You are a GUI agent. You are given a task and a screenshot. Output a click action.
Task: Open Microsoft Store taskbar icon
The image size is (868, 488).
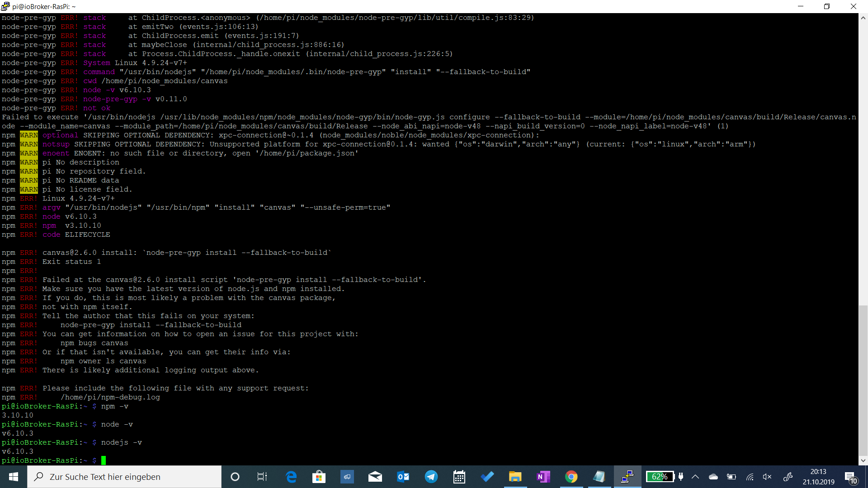[319, 477]
